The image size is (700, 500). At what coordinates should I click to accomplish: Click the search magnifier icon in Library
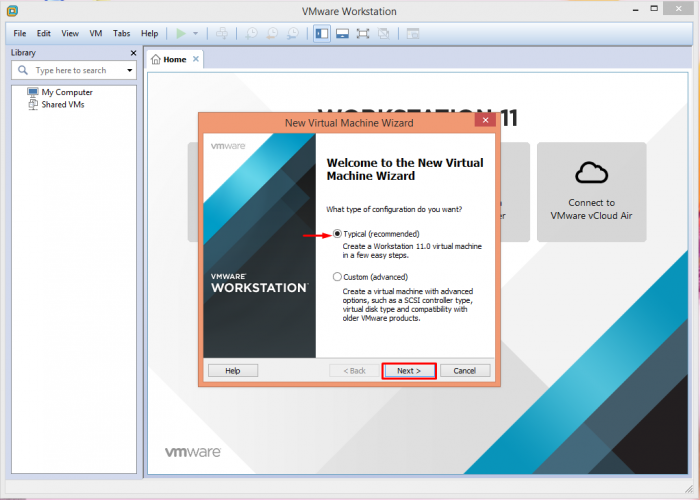click(23, 70)
